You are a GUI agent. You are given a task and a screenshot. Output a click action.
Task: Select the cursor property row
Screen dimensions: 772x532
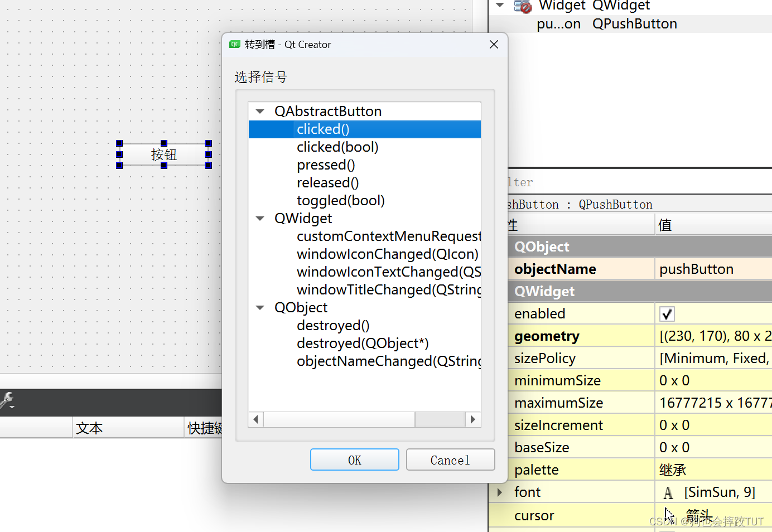coord(630,516)
